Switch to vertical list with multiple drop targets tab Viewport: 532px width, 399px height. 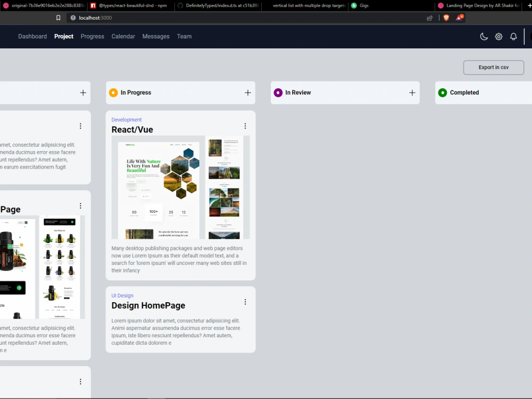point(305,5)
